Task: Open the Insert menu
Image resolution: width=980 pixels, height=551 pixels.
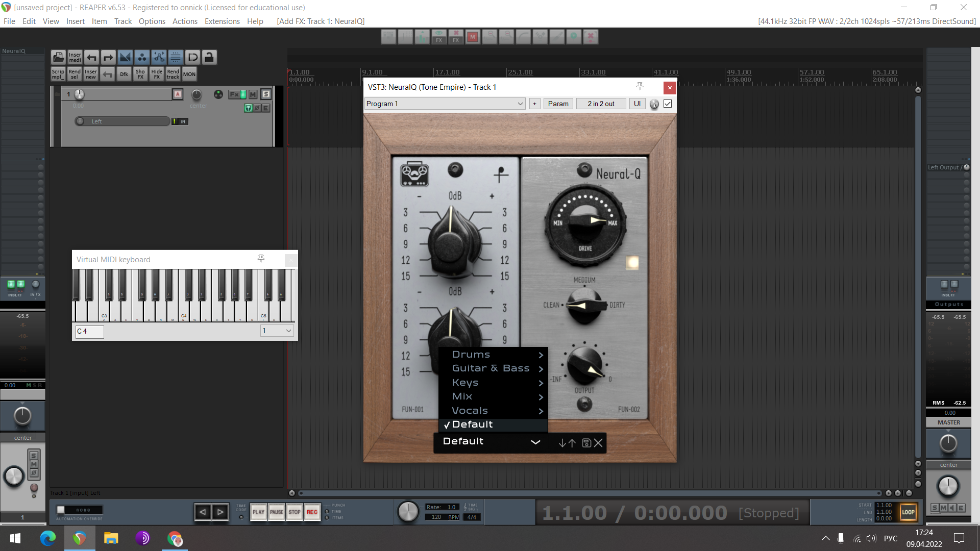Action: (x=76, y=21)
